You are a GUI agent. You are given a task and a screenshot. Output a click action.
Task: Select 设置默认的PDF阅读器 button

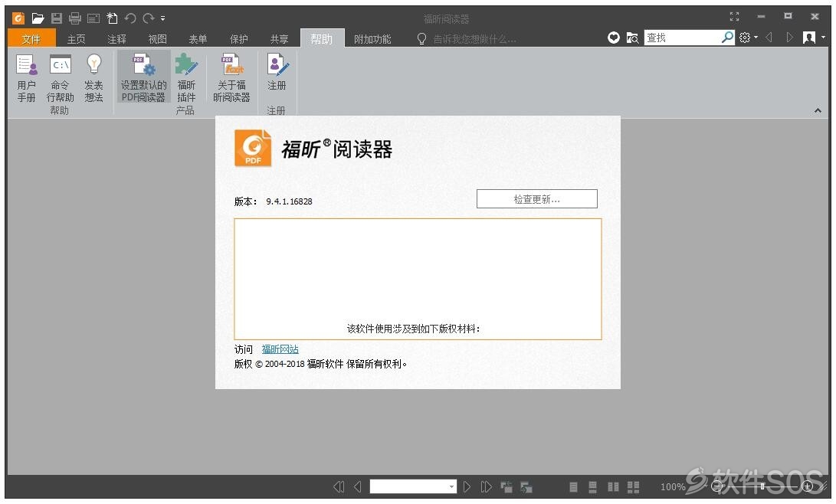click(143, 77)
